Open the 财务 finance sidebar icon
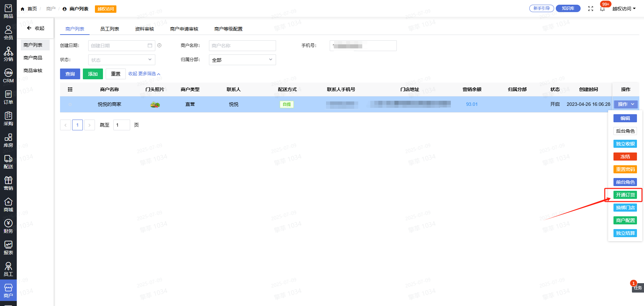This screenshot has height=306, width=644. tap(8, 226)
